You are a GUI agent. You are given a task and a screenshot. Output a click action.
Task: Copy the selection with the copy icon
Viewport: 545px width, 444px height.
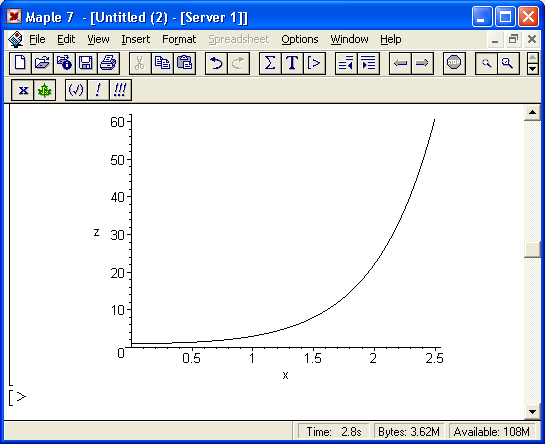(162, 63)
